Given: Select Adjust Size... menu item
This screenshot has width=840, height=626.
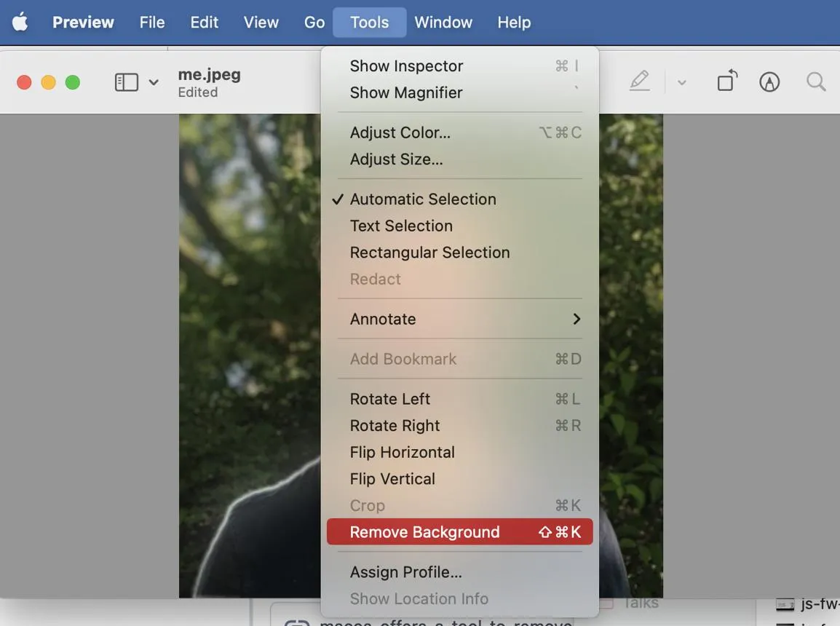Looking at the screenshot, I should (459, 159).
